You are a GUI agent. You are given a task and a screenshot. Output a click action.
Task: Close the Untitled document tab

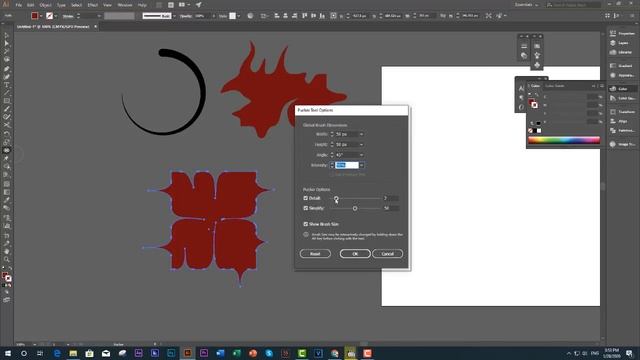(96, 27)
